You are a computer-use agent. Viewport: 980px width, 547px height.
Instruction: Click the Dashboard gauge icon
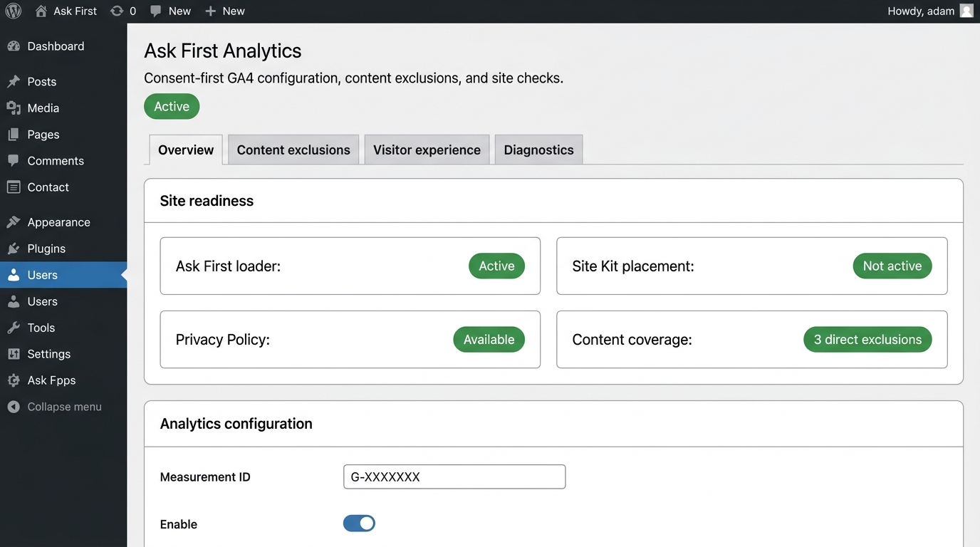[14, 46]
